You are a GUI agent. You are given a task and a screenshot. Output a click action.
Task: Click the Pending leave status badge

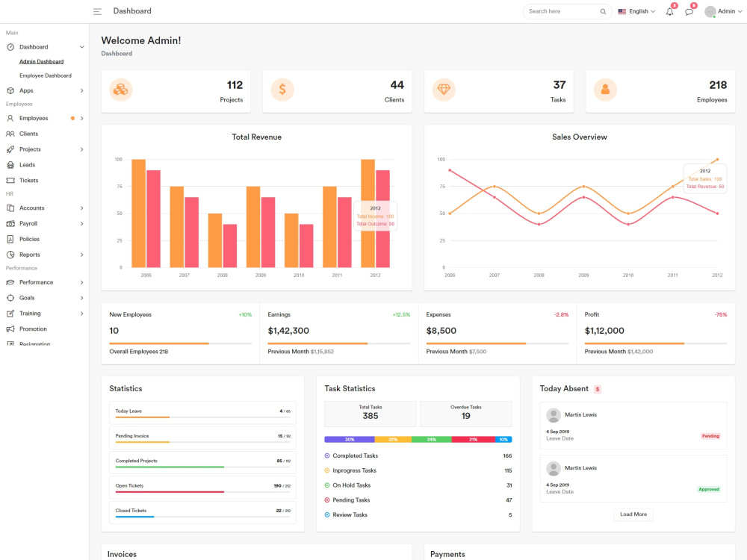(710, 436)
